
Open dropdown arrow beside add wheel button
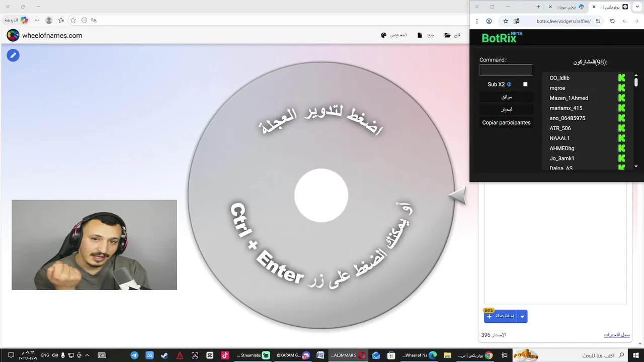pyautogui.click(x=522, y=316)
